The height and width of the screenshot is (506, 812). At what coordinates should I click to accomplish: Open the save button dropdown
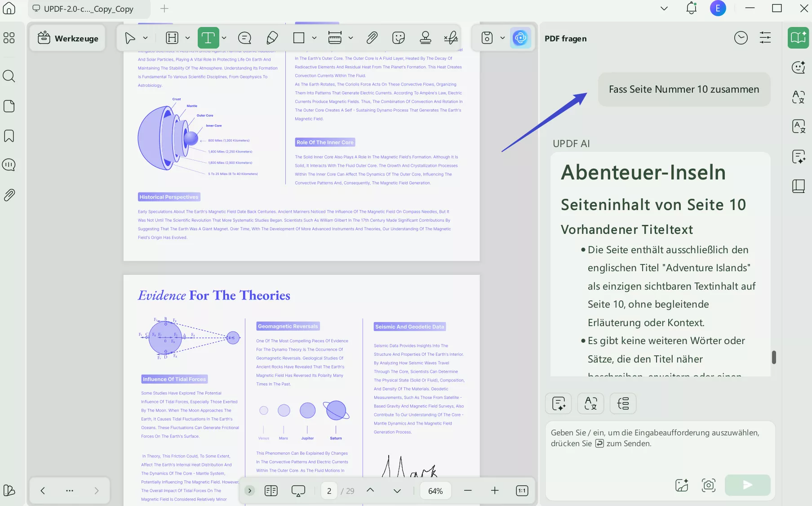coord(503,38)
